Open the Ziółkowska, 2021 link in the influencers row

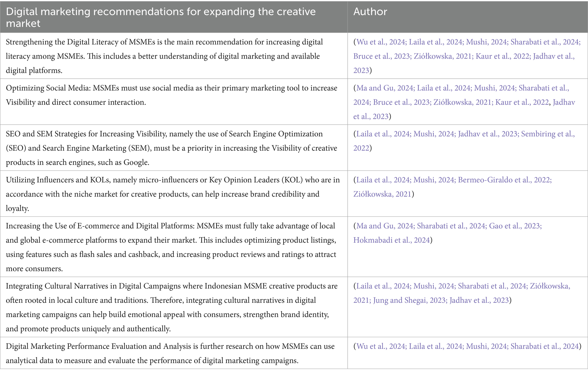[382, 194]
